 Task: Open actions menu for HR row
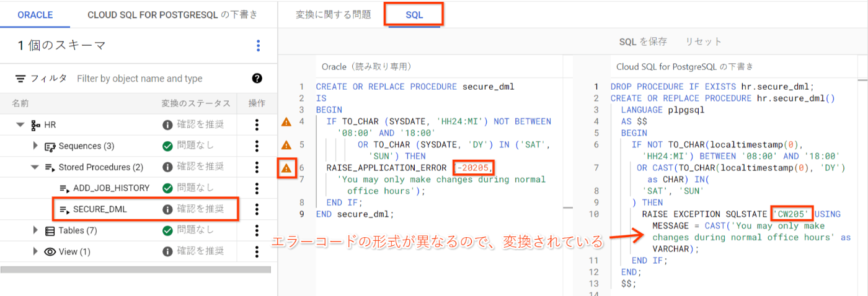pyautogui.click(x=257, y=125)
